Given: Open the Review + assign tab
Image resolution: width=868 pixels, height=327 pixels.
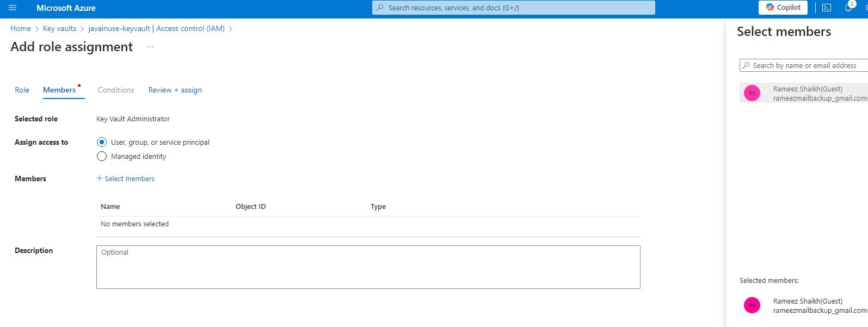Looking at the screenshot, I should pyautogui.click(x=175, y=90).
